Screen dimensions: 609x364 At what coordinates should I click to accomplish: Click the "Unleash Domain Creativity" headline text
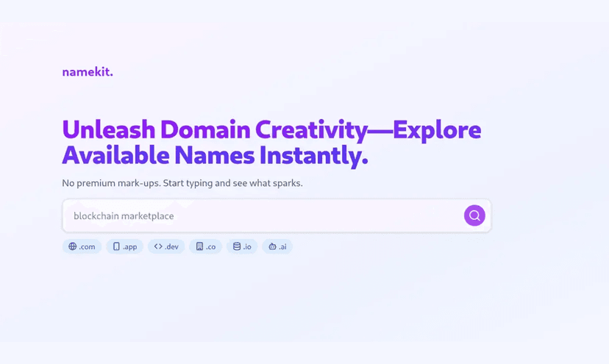(x=213, y=130)
